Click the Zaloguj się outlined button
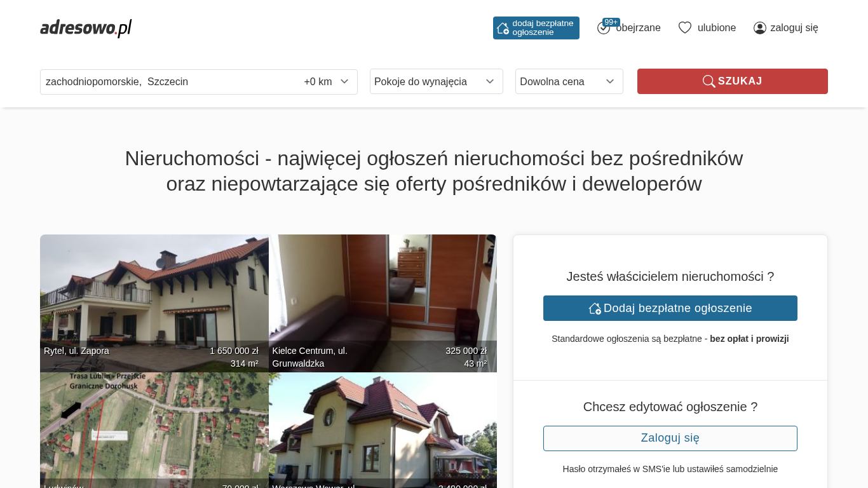 point(670,438)
